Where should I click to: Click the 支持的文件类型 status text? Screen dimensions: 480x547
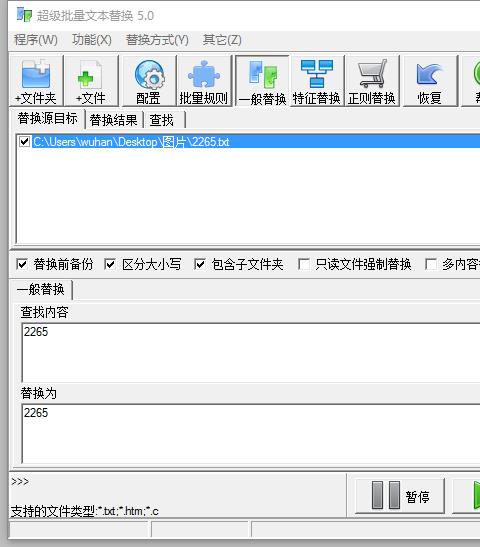[x=84, y=511]
